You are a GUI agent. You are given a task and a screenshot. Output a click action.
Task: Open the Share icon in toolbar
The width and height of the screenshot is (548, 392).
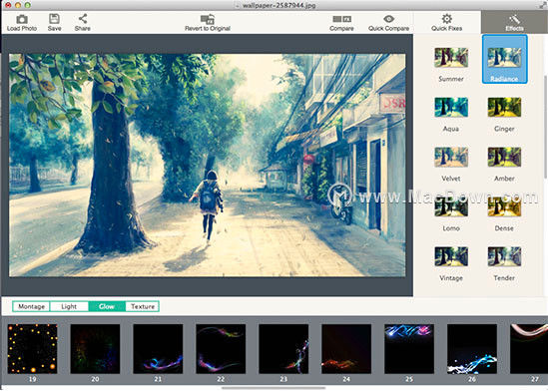click(x=83, y=19)
